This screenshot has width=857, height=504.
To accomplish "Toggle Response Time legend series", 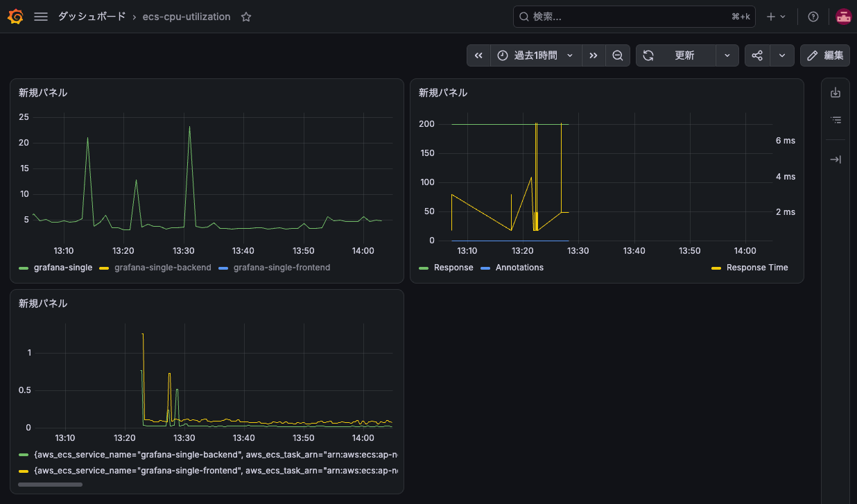I will coord(757,268).
